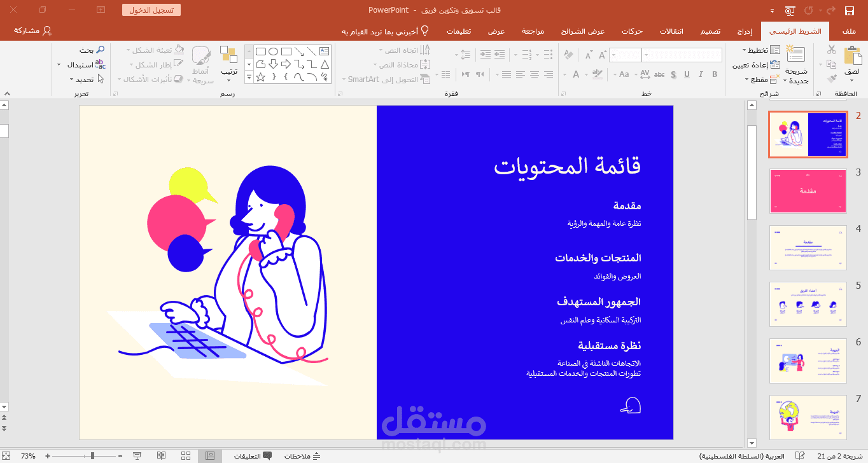Toggle text Shadow formatting
The image size is (868, 463).
click(x=673, y=74)
